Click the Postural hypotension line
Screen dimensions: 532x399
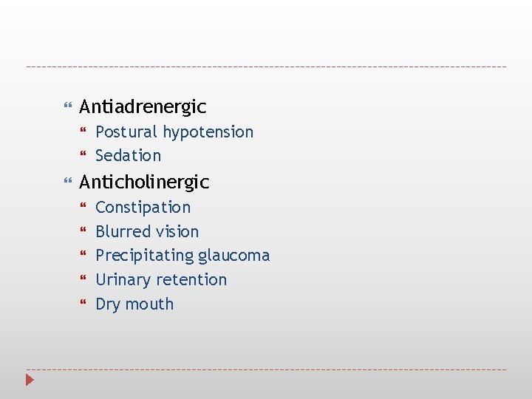click(x=174, y=132)
